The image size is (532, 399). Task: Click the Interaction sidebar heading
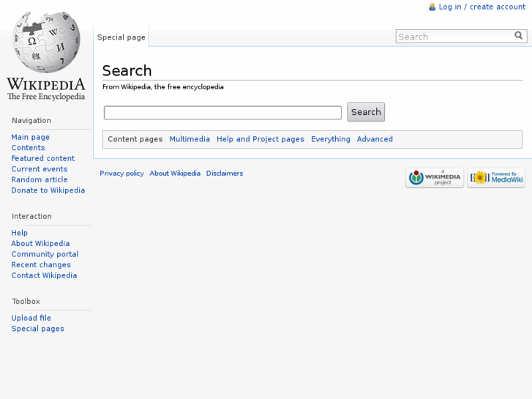[x=32, y=216]
